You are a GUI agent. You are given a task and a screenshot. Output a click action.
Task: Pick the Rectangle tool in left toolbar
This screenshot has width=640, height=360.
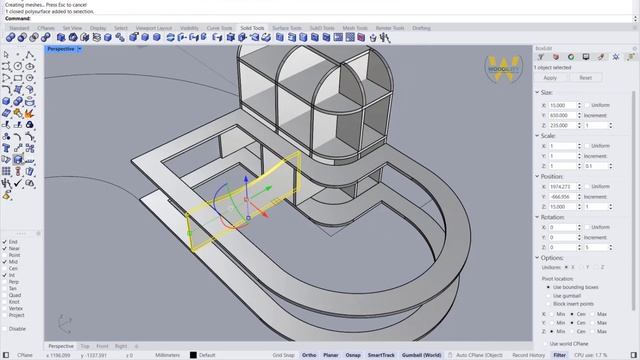click(18, 78)
